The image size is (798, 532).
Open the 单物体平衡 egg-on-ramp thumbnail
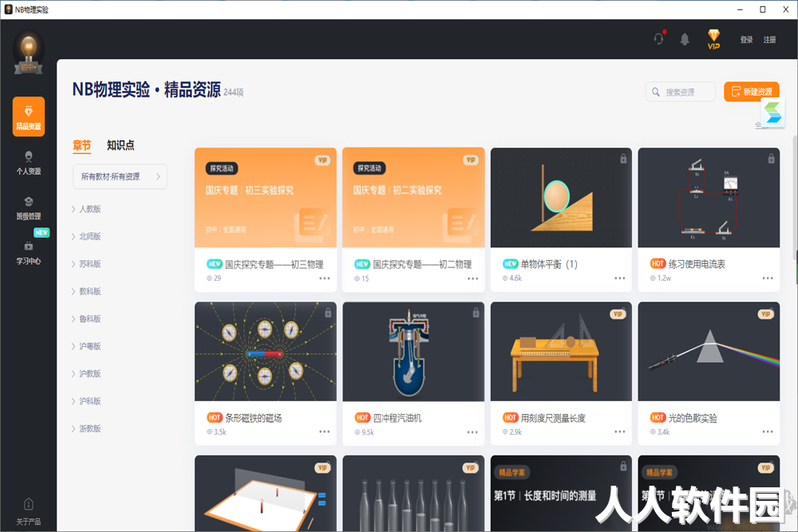pos(561,198)
